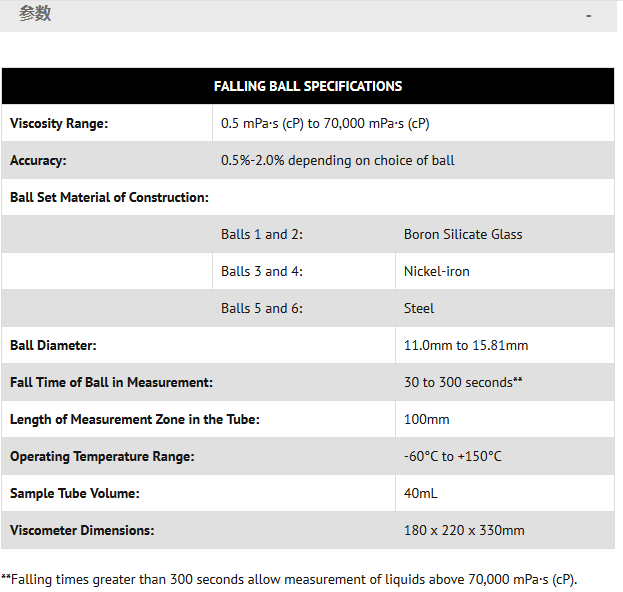Click the Steel material cell
Viewport: 623px width, 592px height.
(x=419, y=308)
